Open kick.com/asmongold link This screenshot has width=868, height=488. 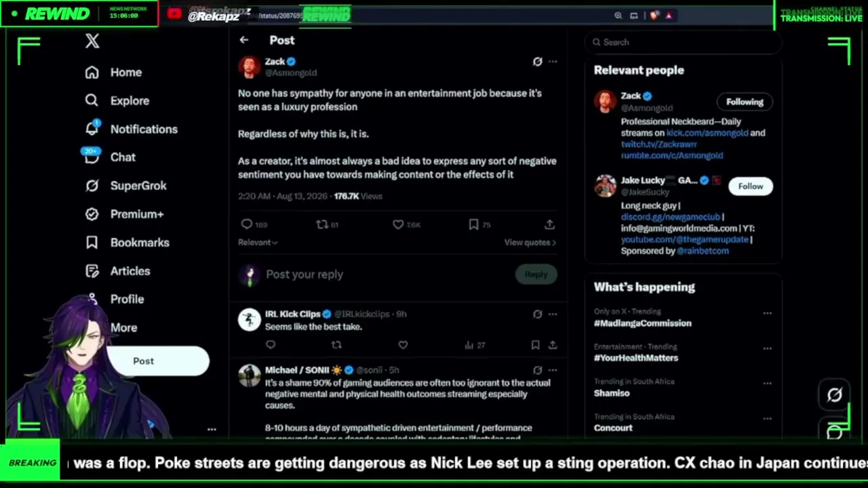point(707,133)
